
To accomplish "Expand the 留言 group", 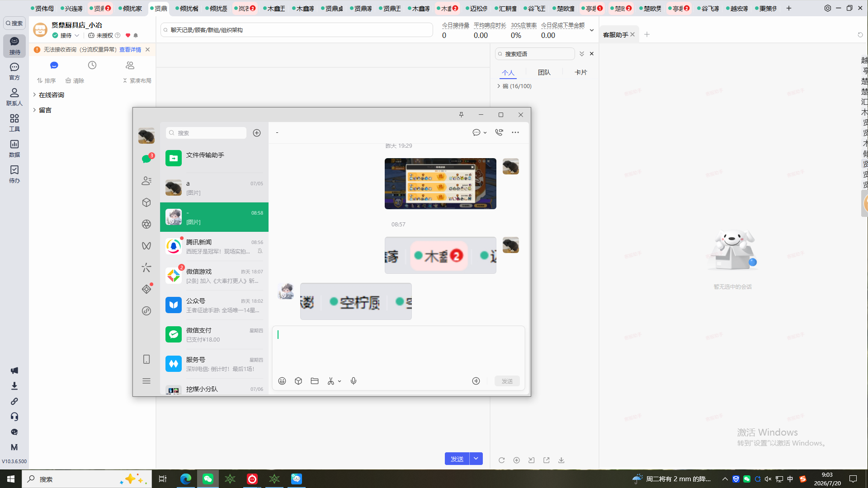I will (42, 110).
